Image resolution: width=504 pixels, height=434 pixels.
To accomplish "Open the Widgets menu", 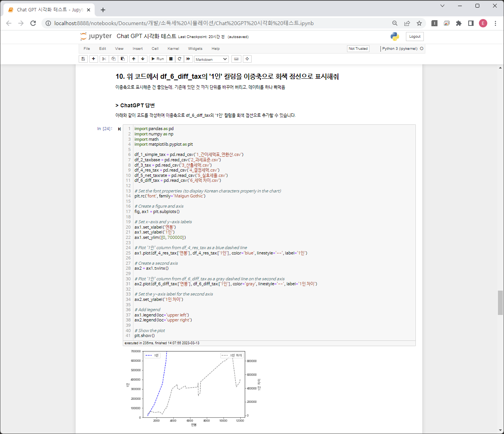I will [195, 49].
